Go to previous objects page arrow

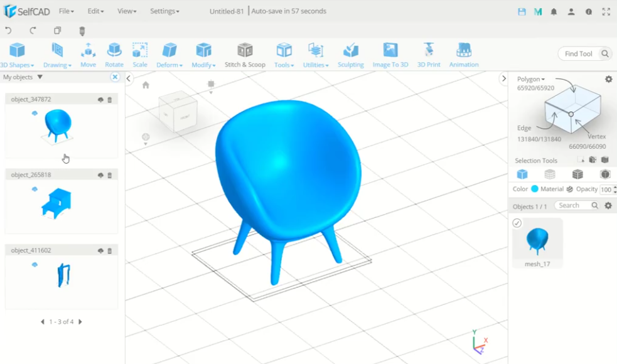click(43, 322)
